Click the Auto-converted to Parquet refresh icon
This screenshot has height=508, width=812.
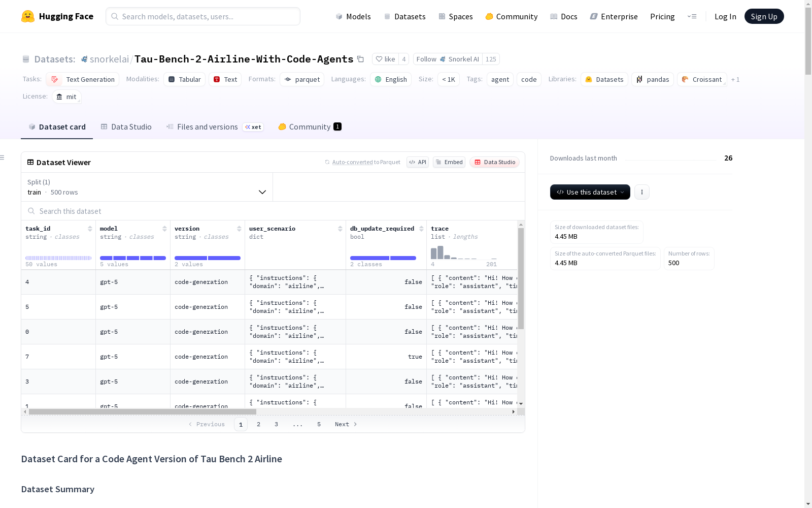(x=327, y=162)
